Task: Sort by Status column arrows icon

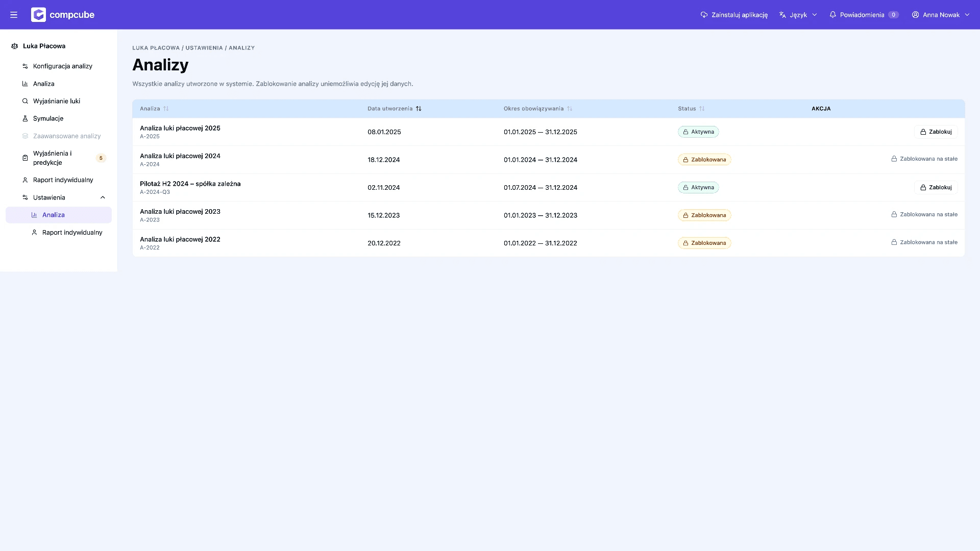Action: pos(702,109)
